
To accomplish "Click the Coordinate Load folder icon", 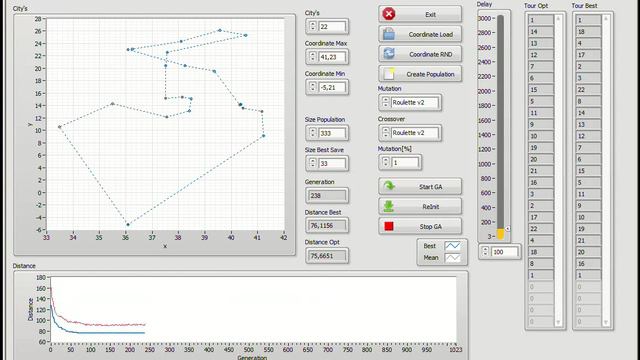I will point(389,34).
